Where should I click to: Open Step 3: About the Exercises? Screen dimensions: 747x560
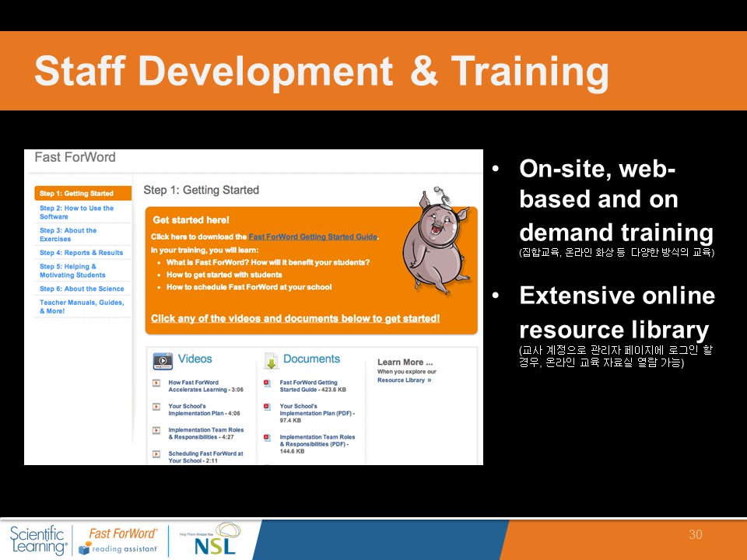point(68,234)
